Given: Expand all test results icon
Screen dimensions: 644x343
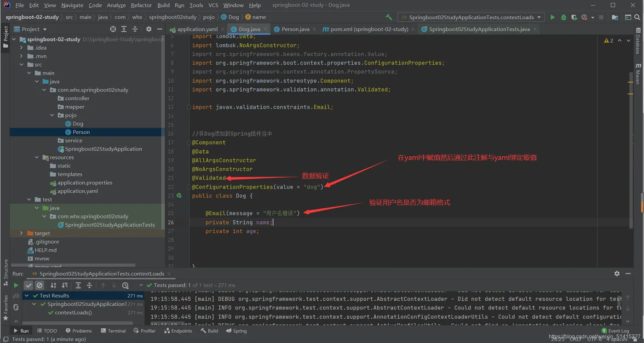Looking at the screenshot, I should [x=78, y=286].
